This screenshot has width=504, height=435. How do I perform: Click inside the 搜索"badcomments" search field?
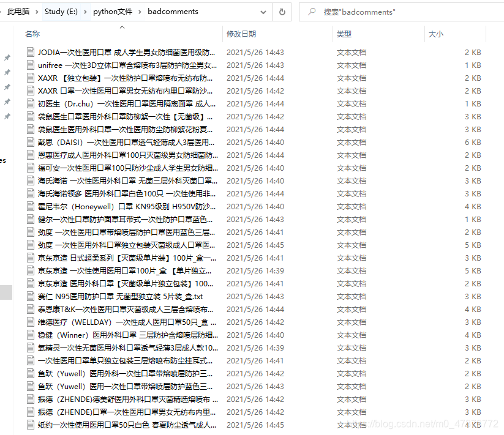click(367, 12)
